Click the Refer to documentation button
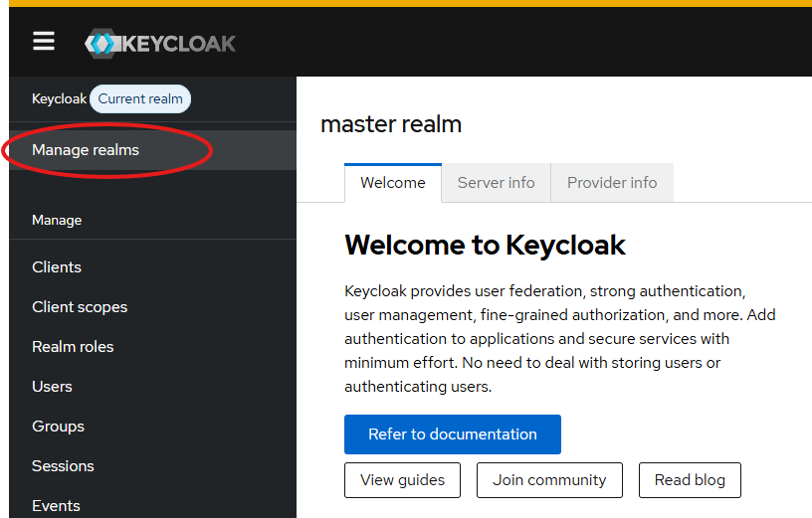This screenshot has height=518, width=812. [453, 434]
